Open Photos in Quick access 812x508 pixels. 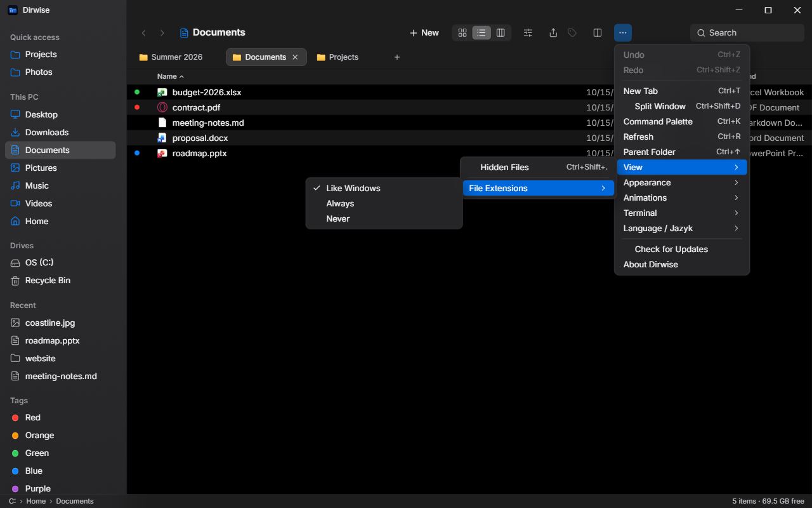[x=60, y=72]
